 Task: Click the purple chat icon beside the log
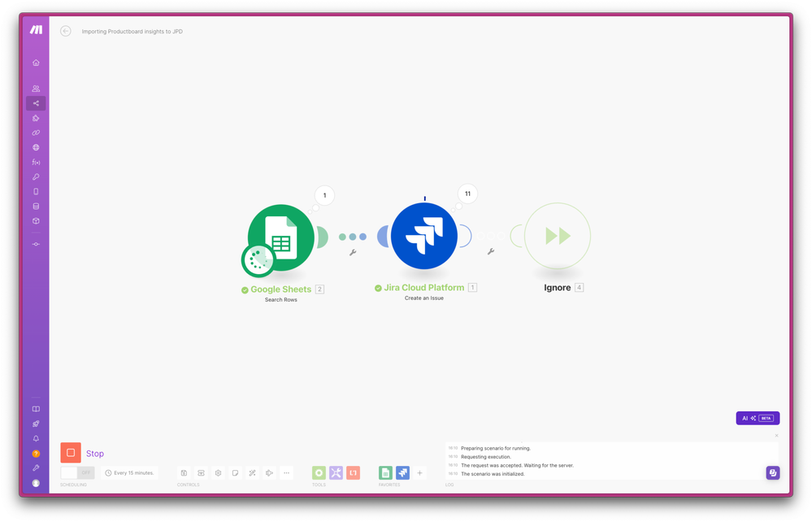tap(773, 472)
